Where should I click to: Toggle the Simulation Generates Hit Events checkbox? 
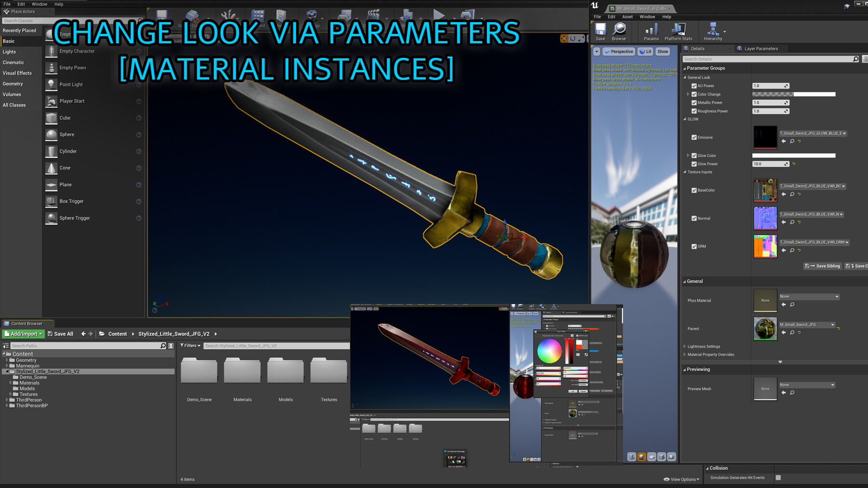pyautogui.click(x=779, y=477)
